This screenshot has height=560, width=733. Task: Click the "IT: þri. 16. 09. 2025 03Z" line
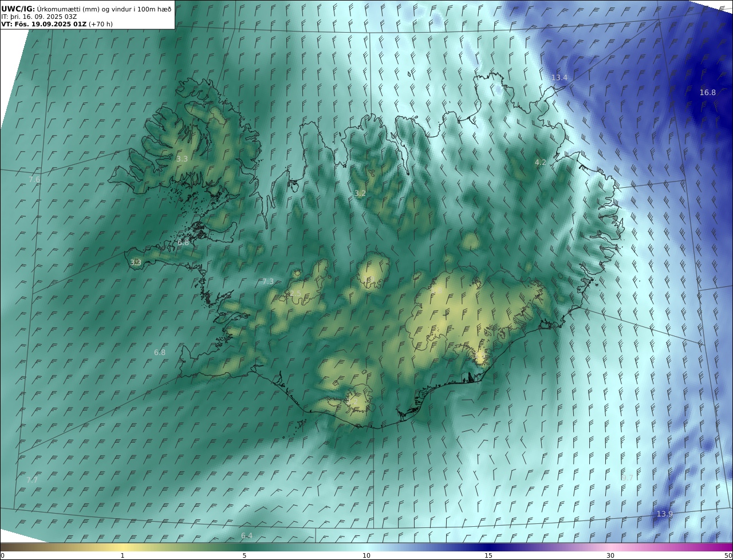coord(39,17)
